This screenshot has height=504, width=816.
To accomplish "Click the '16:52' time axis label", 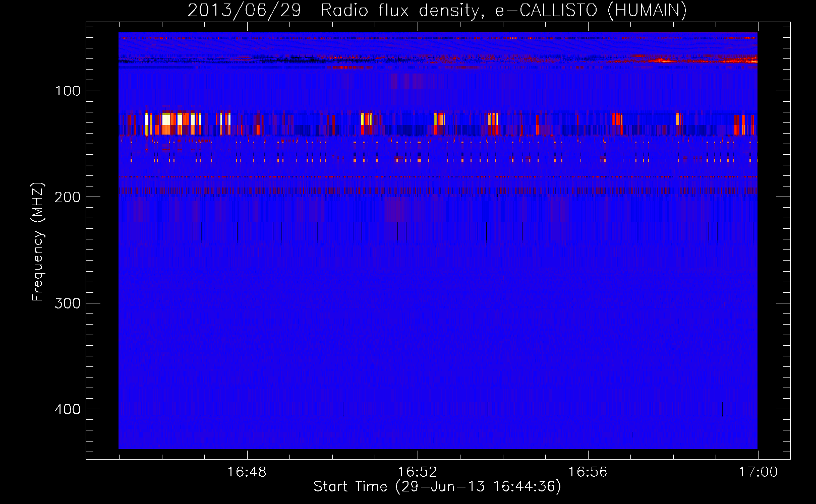I will pos(417,472).
